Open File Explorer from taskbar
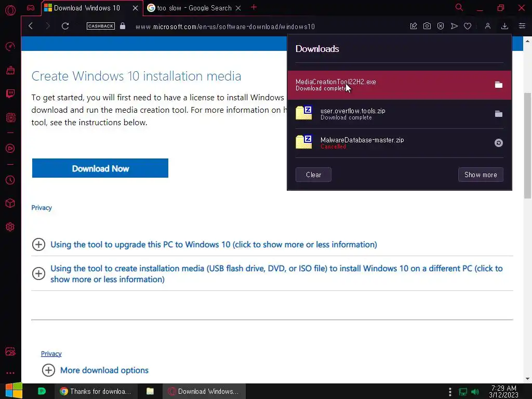 (x=150, y=391)
